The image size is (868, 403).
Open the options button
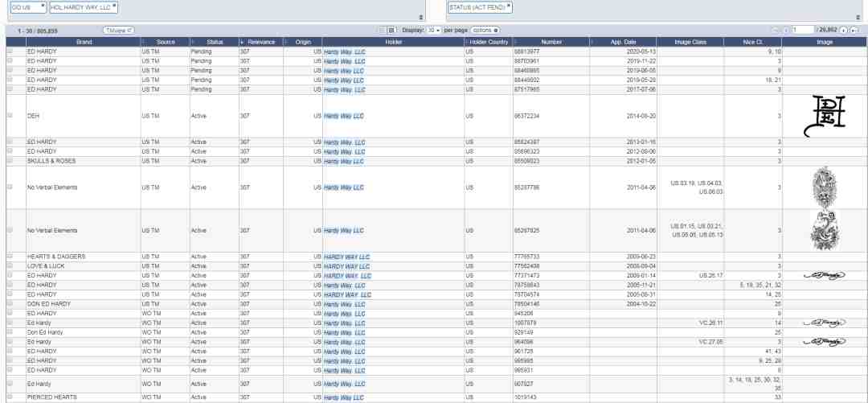485,31
